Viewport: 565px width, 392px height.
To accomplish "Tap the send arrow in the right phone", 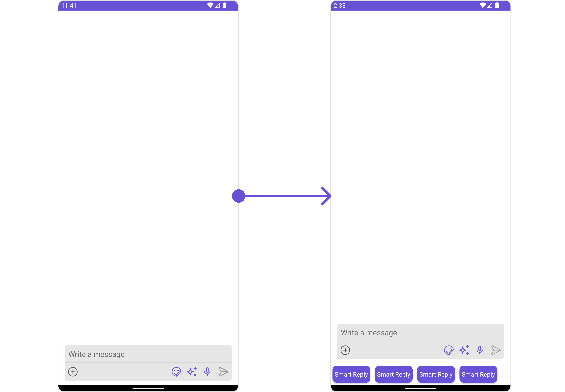I will [x=496, y=350].
